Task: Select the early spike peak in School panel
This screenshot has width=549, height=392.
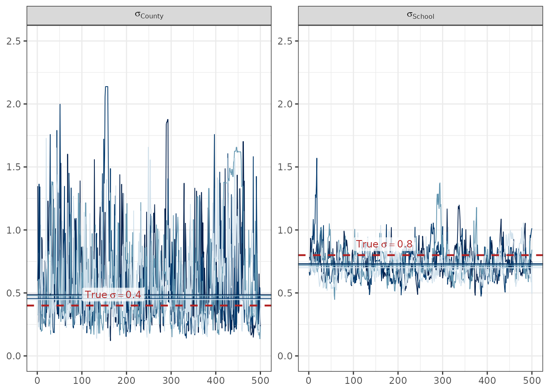Action: [x=317, y=158]
